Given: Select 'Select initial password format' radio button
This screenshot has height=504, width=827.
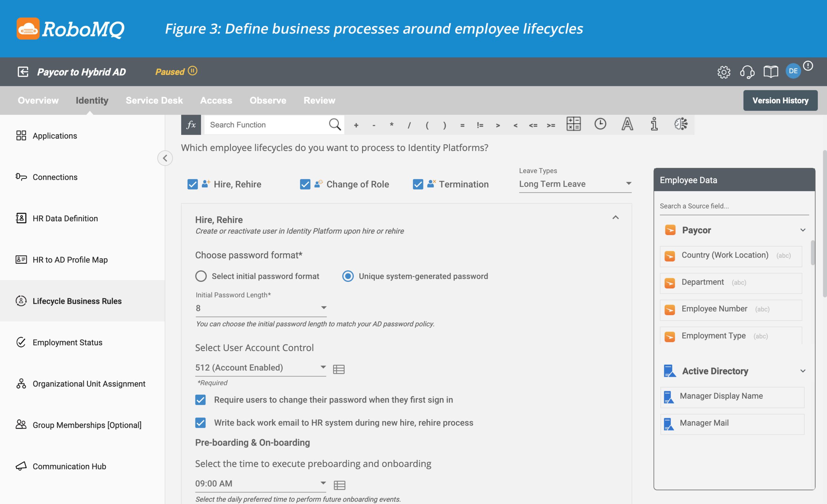Looking at the screenshot, I should tap(201, 276).
